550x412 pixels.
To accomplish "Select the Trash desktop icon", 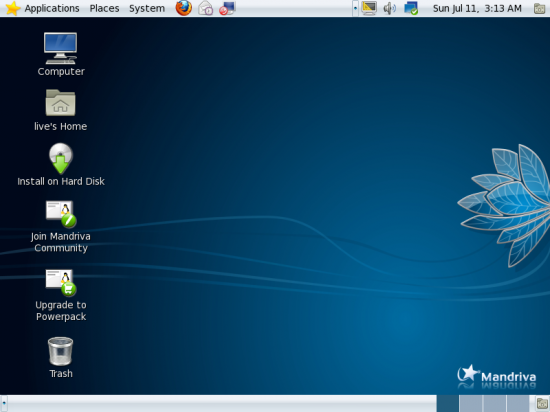I will [x=60, y=351].
